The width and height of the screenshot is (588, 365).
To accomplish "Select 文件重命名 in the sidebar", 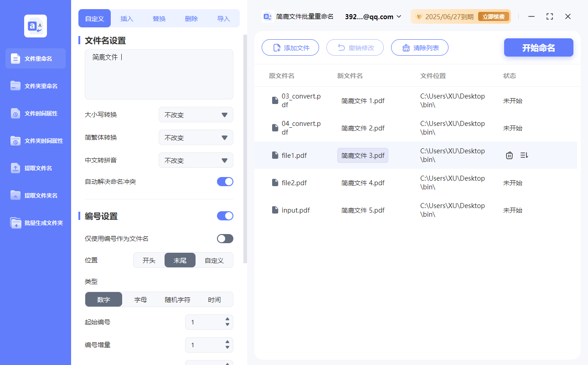I will coord(35,58).
